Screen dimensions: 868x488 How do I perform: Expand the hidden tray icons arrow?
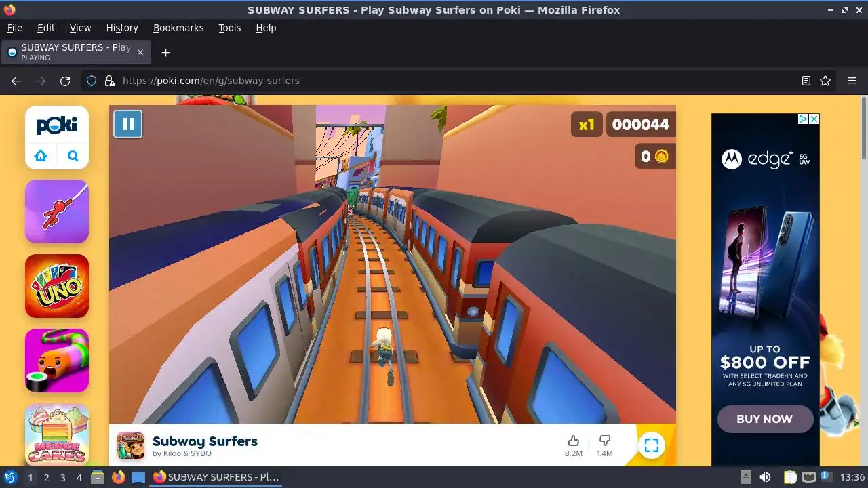coord(745,477)
